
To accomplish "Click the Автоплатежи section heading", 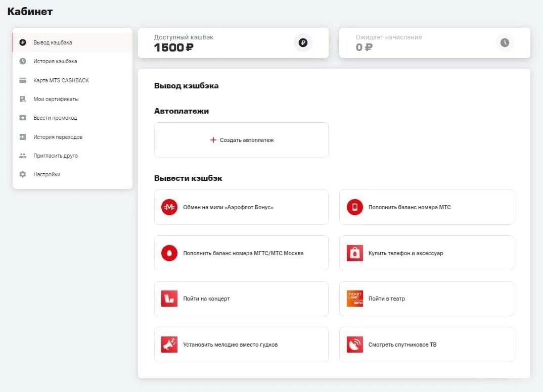I will pyautogui.click(x=182, y=111).
